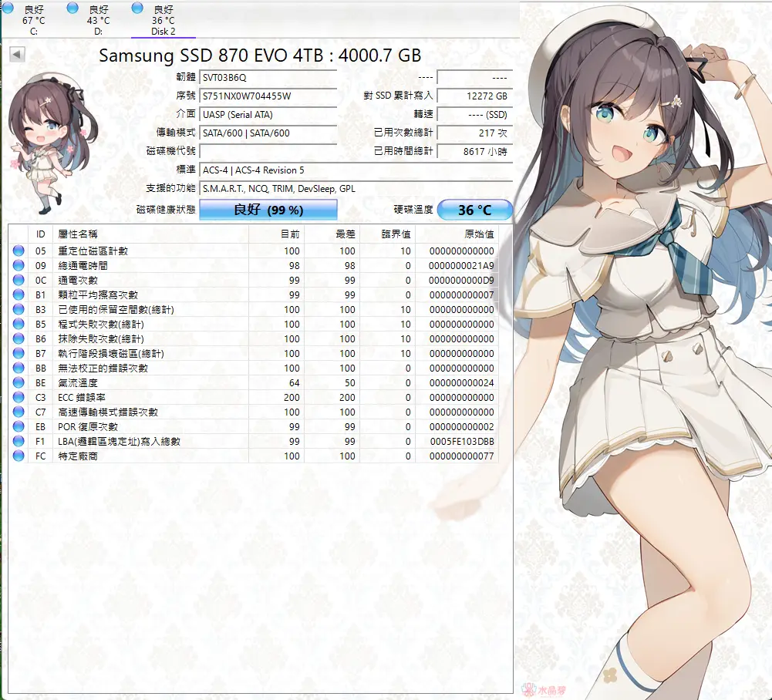This screenshot has height=700, width=772.
Task: Click the D: drive blue status orb
Action: (72, 8)
